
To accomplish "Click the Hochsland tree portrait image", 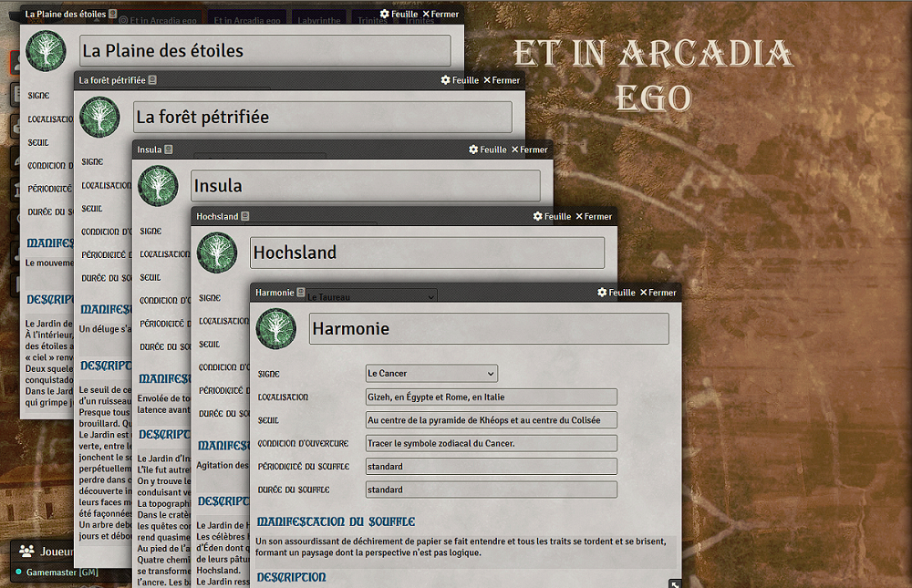I will point(217,253).
